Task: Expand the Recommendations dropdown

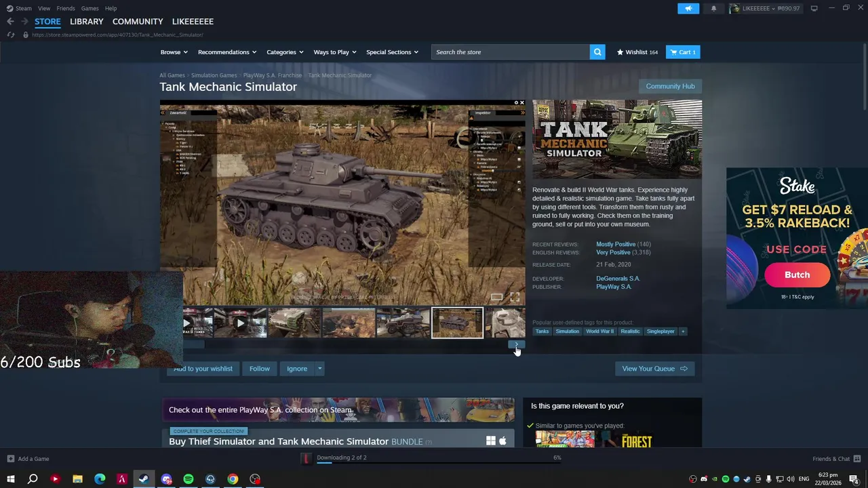Action: click(x=227, y=52)
